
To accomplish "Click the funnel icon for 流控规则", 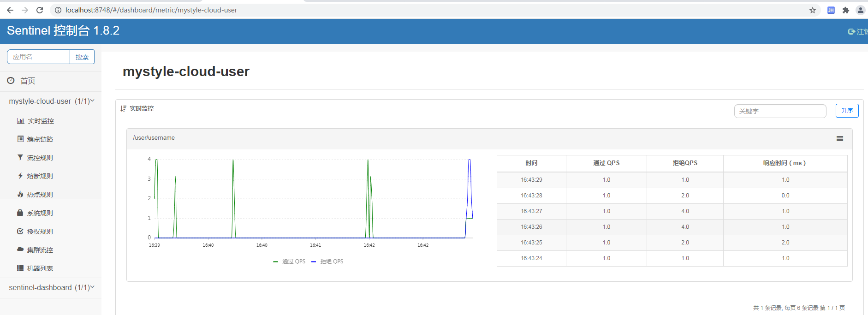I will pyautogui.click(x=20, y=157).
